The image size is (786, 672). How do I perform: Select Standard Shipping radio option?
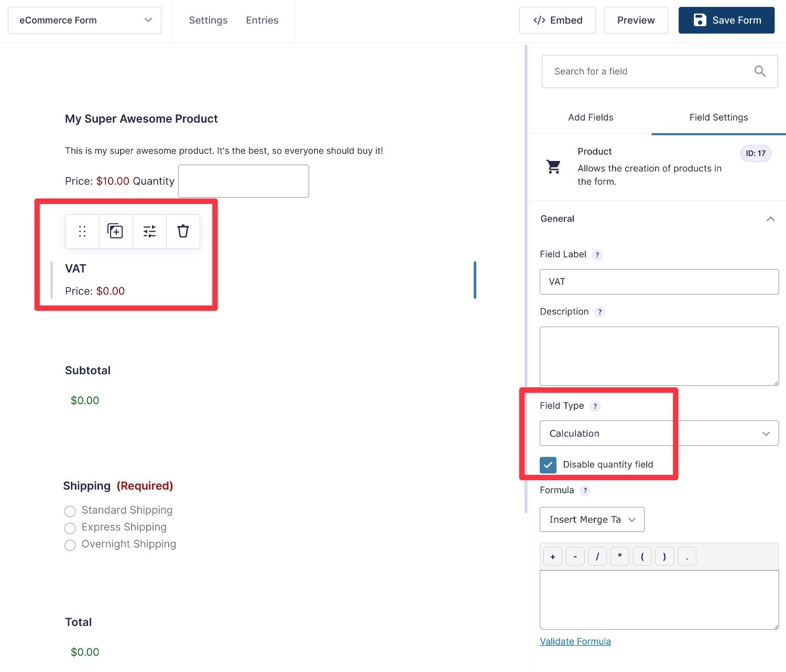(x=70, y=511)
